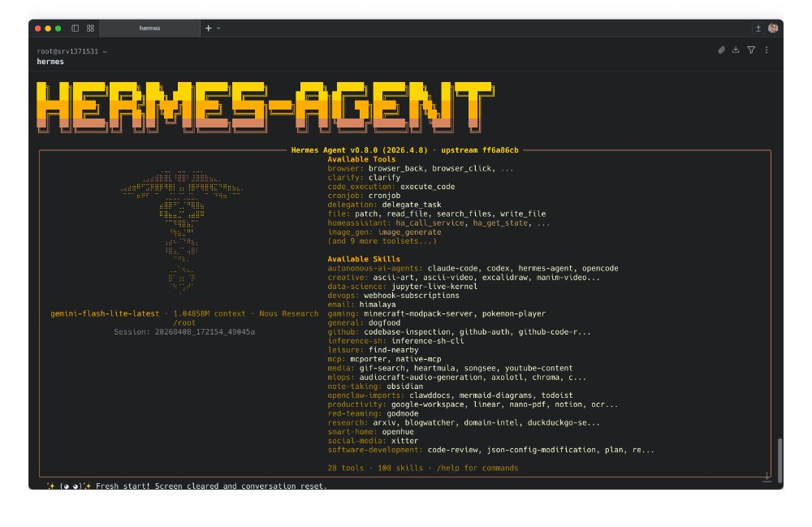Click the 'inference-sh: inference-sh-cli' line

395,340
